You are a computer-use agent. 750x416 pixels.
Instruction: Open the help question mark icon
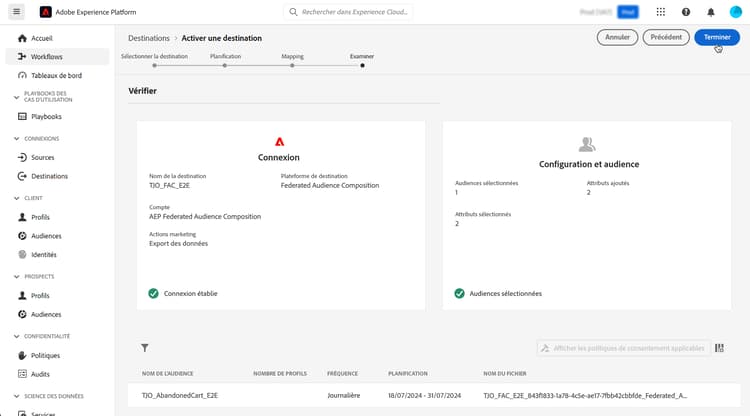[686, 12]
